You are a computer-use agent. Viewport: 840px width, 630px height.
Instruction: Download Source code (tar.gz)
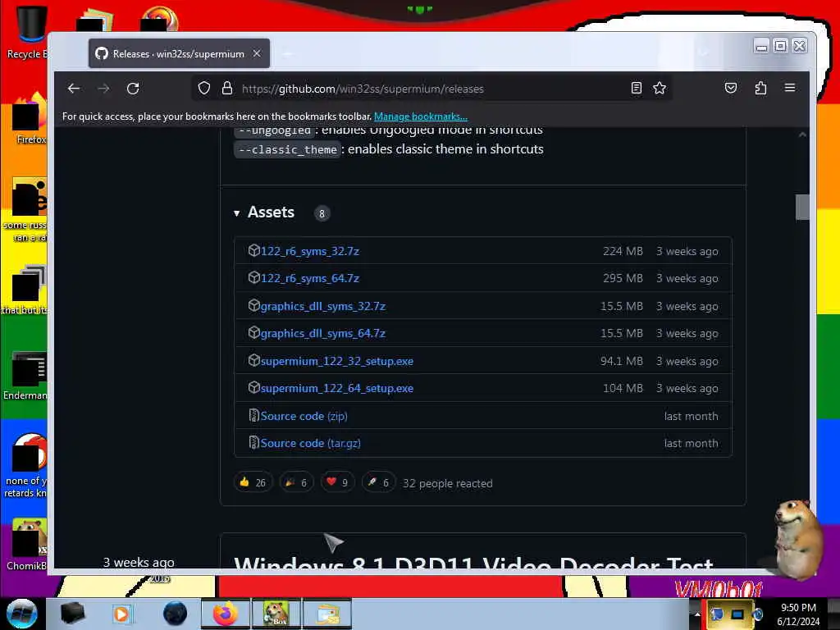tap(311, 444)
